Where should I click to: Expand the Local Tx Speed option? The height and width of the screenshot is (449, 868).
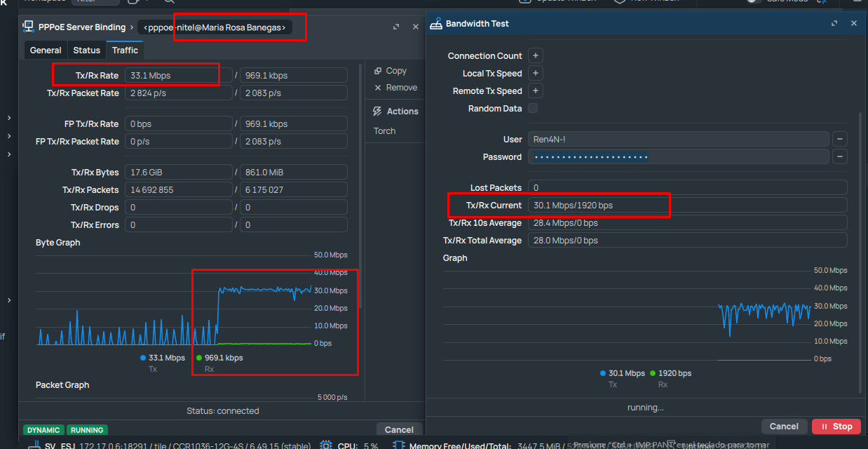click(535, 74)
